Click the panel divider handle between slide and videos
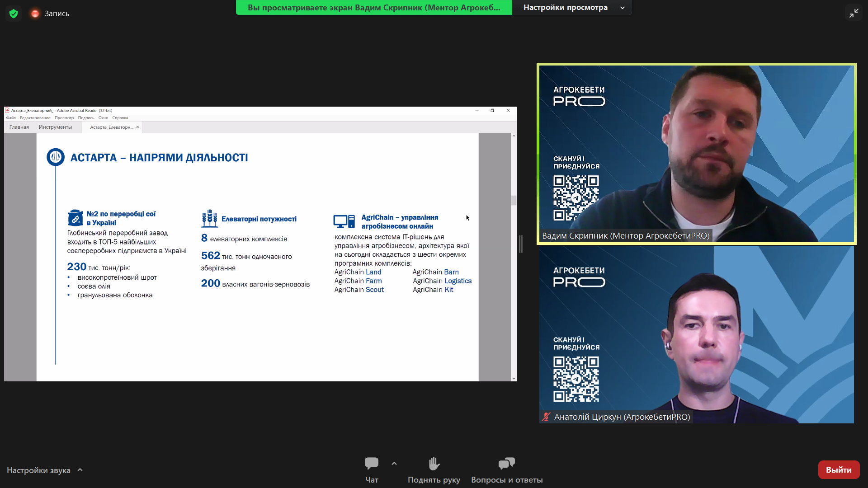The width and height of the screenshot is (868, 488). 521,244
